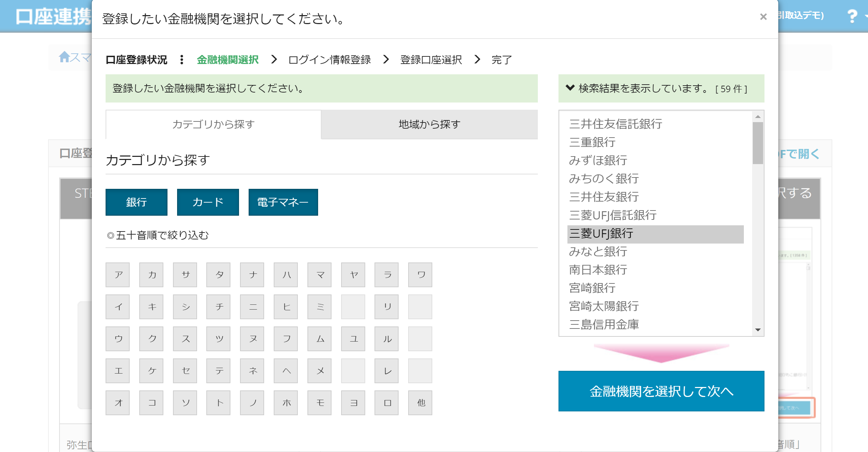The height and width of the screenshot is (452, 868).
Task: Choose みちのく銀行 from the results
Action: tap(655, 179)
